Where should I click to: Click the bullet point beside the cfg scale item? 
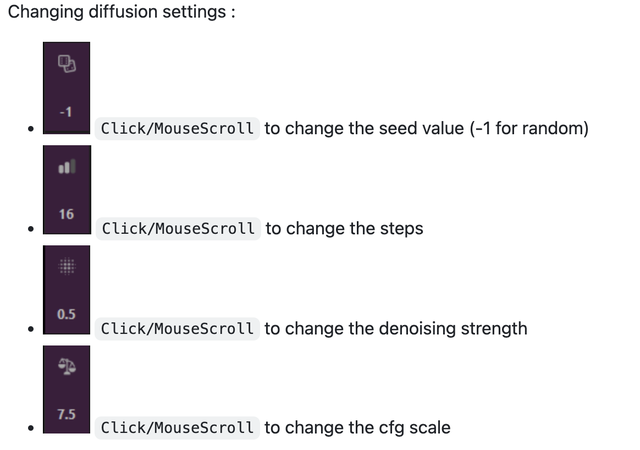coord(35,429)
